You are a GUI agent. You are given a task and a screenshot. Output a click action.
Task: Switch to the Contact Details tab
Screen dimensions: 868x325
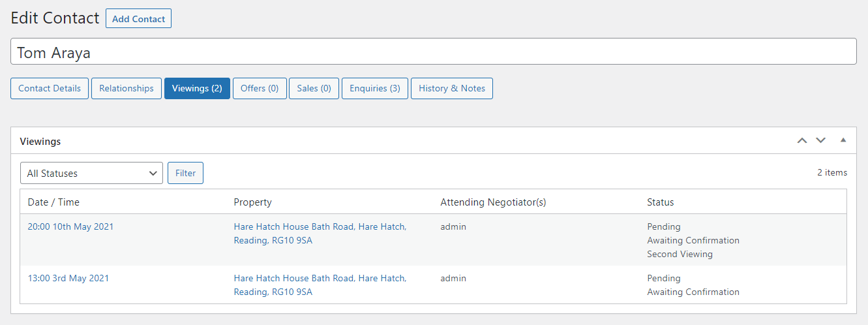click(x=50, y=88)
